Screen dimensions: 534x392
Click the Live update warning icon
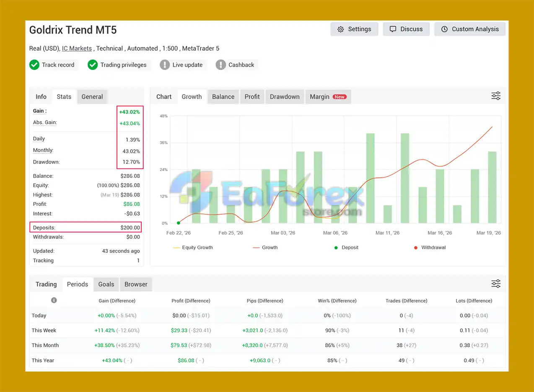point(165,65)
